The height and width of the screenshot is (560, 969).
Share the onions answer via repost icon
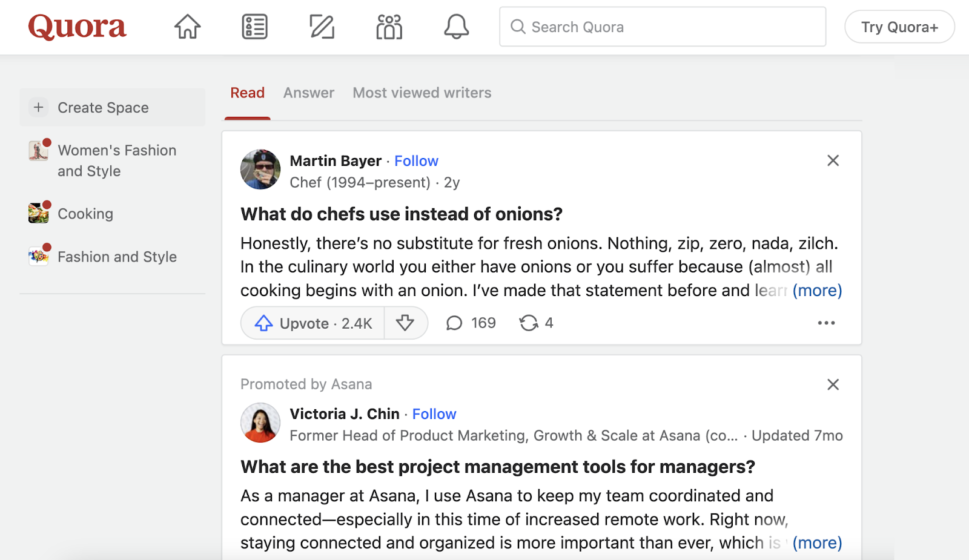click(x=535, y=323)
